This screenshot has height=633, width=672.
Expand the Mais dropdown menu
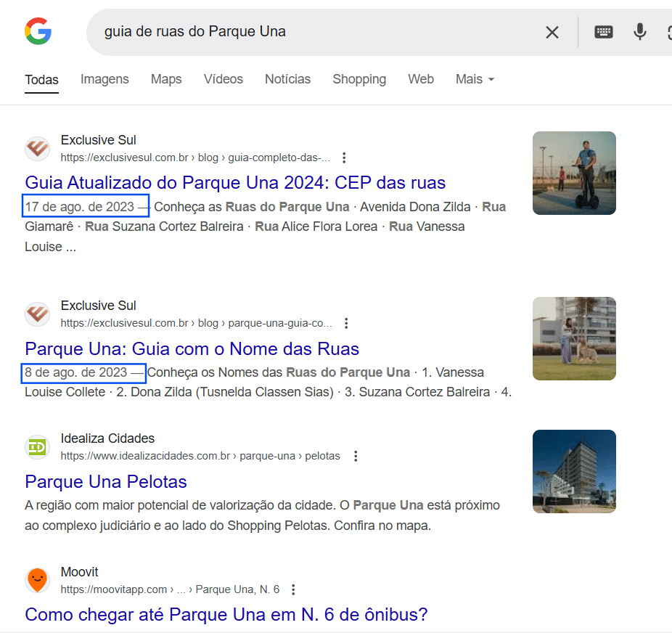(475, 79)
